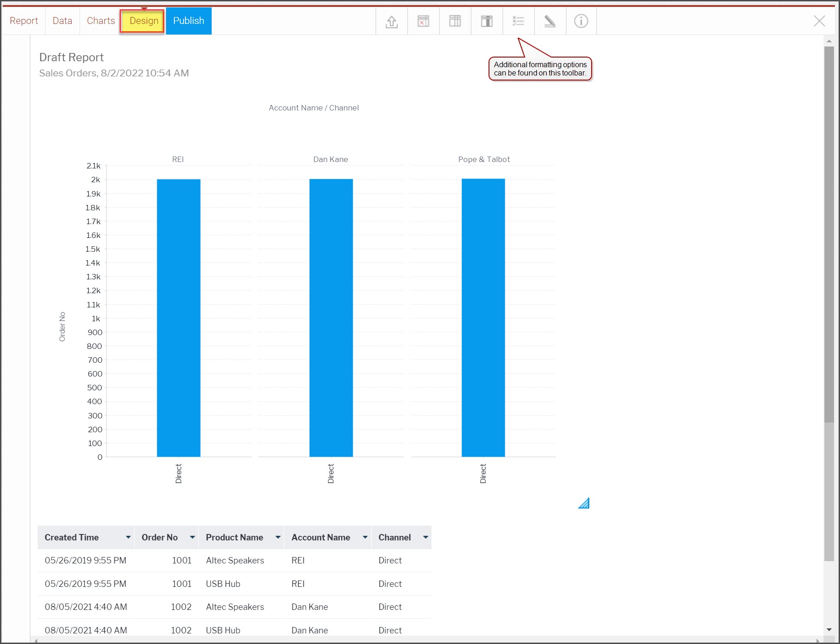This screenshot has height=644, width=840.
Task: Expand the Channel column dropdown arrow
Action: [426, 537]
